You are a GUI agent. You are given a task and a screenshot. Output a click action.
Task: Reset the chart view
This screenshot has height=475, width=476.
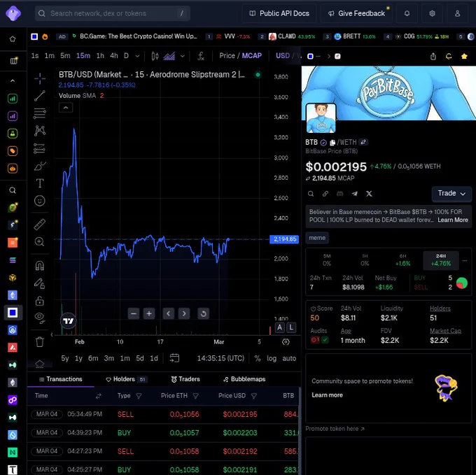tap(204, 313)
